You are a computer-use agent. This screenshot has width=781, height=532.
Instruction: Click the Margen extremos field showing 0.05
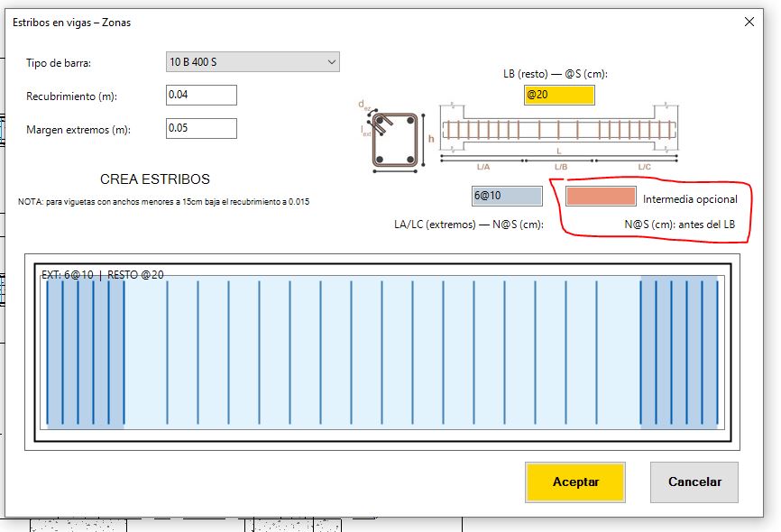click(x=201, y=129)
